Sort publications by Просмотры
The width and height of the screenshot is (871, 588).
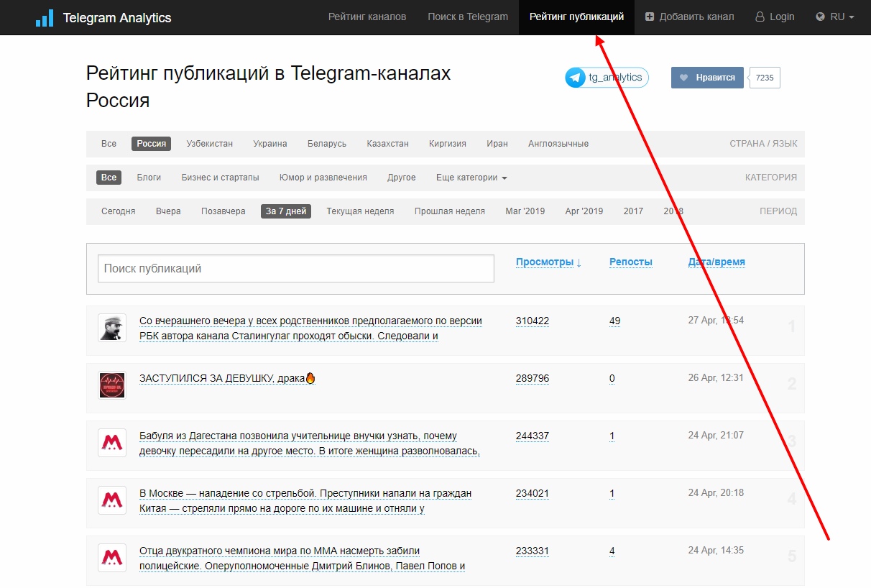(548, 262)
